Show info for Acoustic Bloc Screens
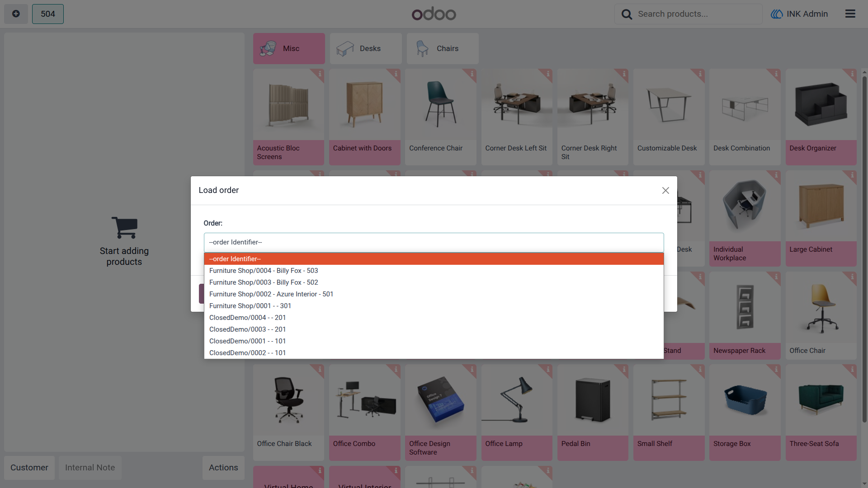This screenshot has height=488, width=868. [x=320, y=74]
